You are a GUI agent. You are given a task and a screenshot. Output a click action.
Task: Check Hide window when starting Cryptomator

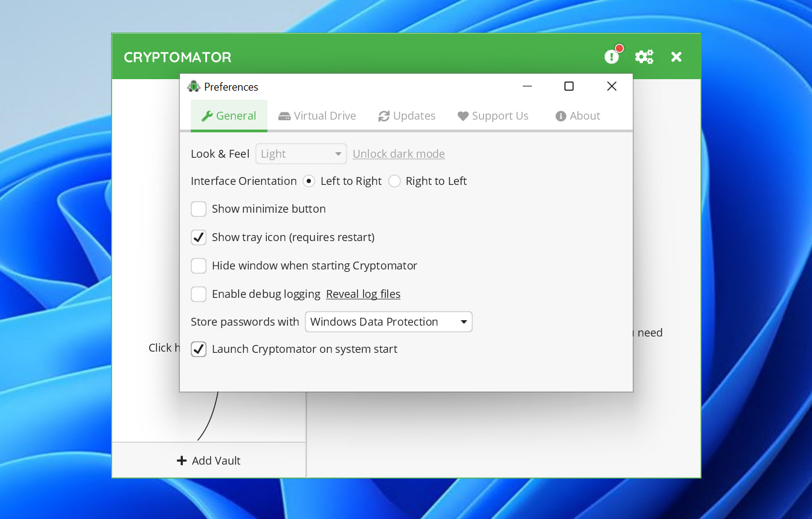click(199, 266)
